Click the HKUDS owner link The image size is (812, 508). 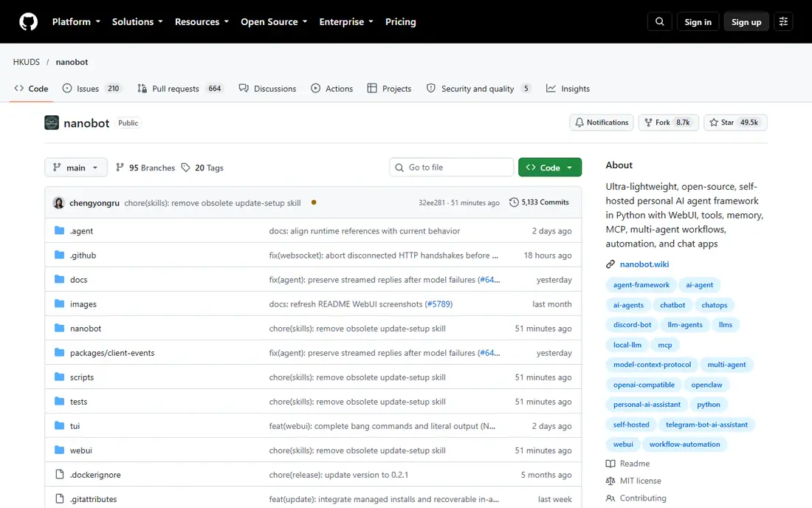coord(27,61)
